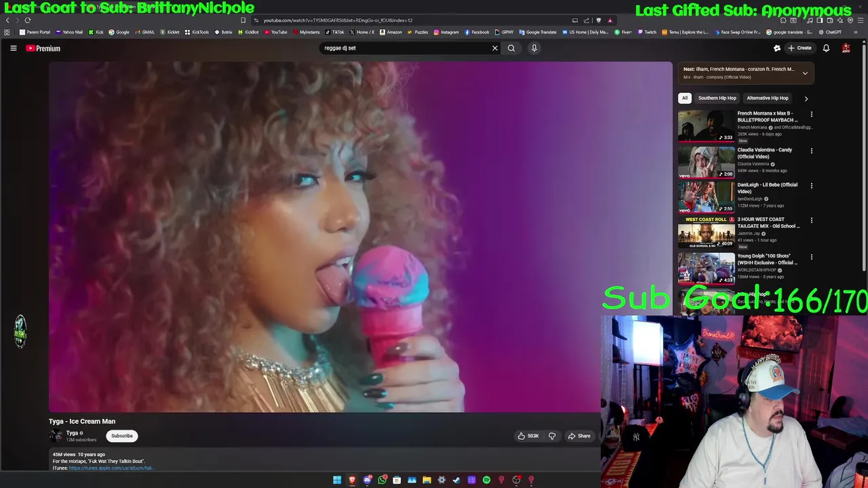
Task: Click the icon left of Create
Action: (x=777, y=48)
